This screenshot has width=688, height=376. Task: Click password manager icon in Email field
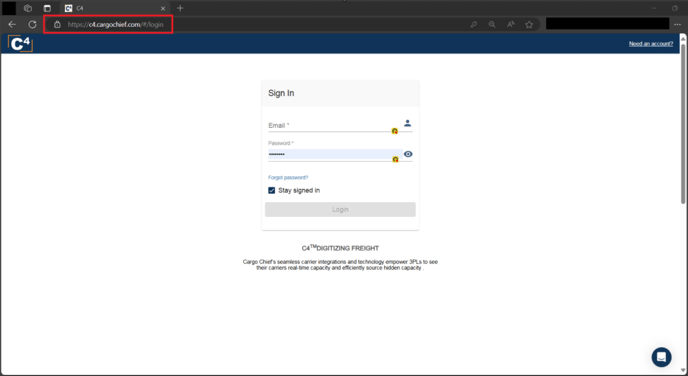click(394, 131)
